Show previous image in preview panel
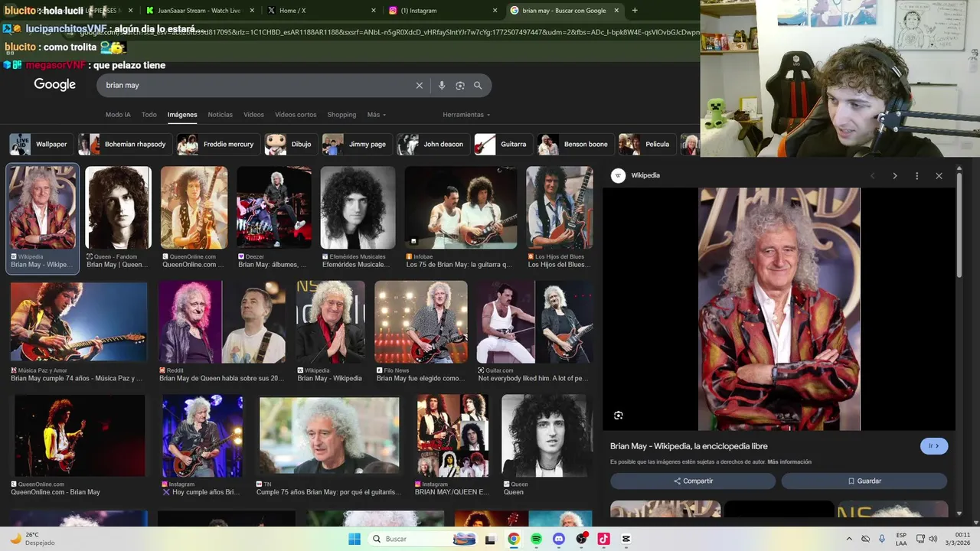The width and height of the screenshot is (980, 551). (872, 176)
